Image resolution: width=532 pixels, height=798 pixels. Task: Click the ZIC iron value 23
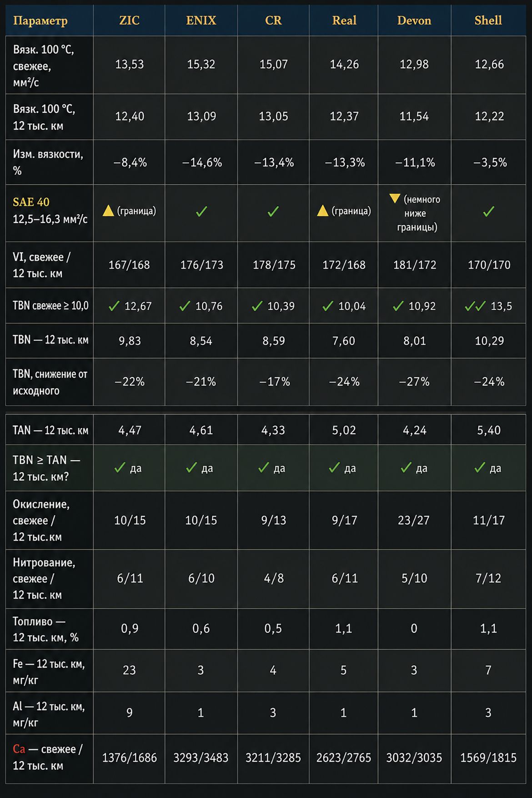(x=129, y=670)
